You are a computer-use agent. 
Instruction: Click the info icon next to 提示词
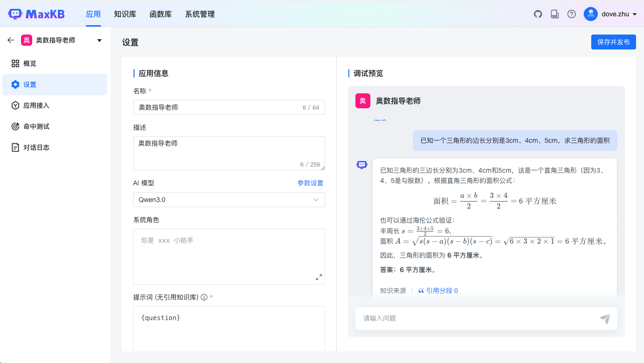204,297
